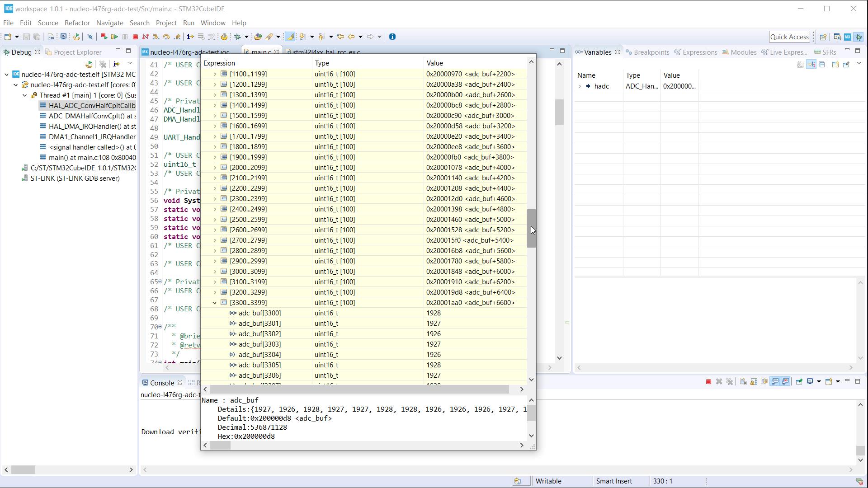
Task: Expand the hadc variable in Variables view
Action: [x=580, y=86]
